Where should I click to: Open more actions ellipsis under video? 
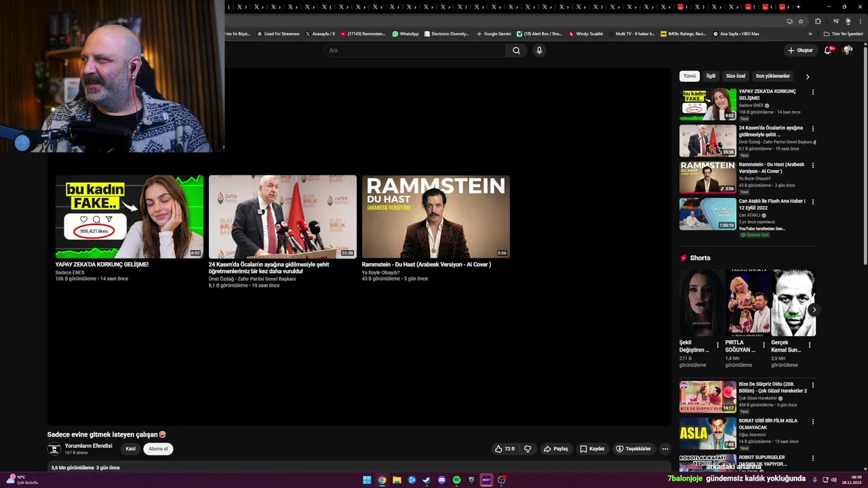(x=665, y=449)
